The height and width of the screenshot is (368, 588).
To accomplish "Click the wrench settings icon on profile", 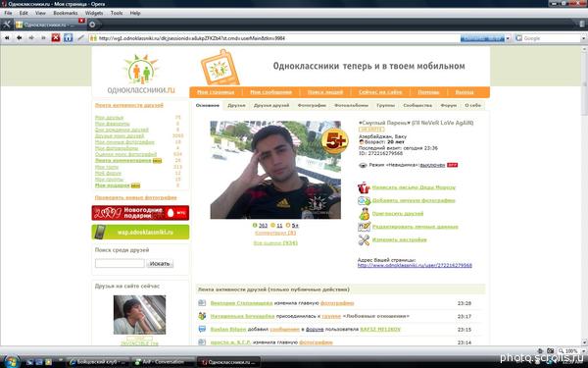I will coord(364,240).
